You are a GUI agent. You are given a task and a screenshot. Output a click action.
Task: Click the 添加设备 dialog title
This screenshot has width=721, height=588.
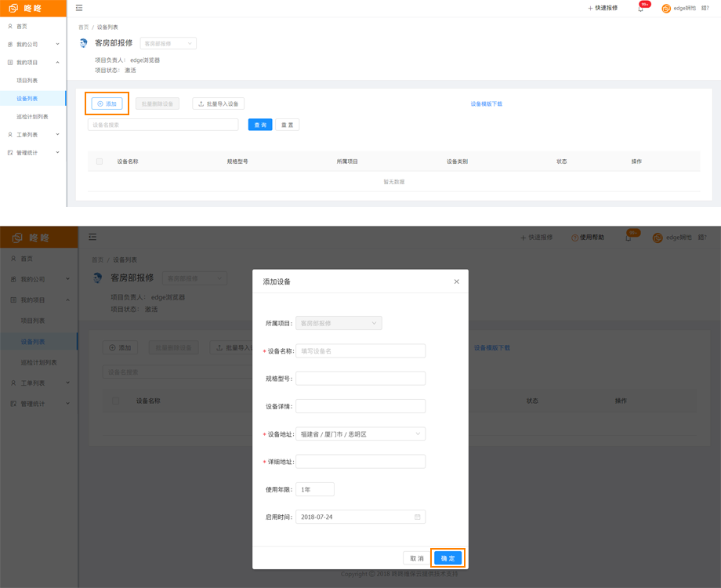[277, 281]
